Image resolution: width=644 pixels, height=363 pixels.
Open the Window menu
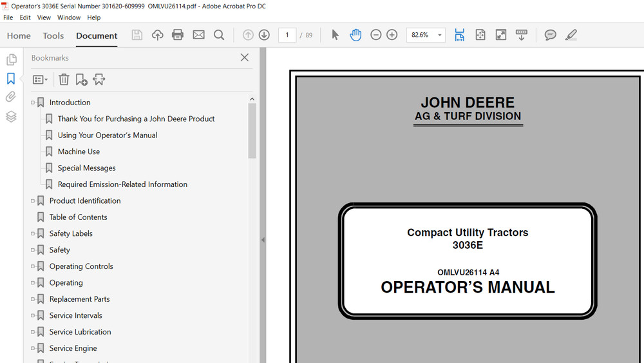tap(69, 17)
